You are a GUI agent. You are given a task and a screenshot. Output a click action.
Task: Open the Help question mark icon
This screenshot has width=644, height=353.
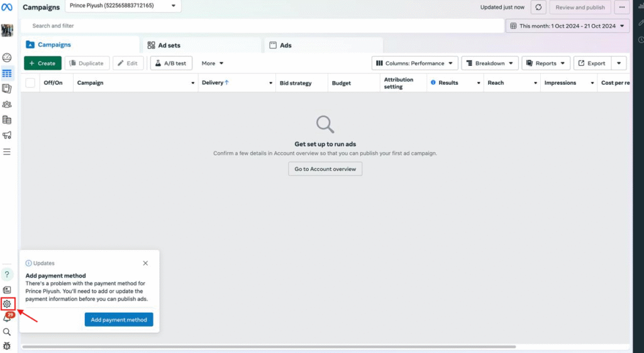(x=7, y=274)
